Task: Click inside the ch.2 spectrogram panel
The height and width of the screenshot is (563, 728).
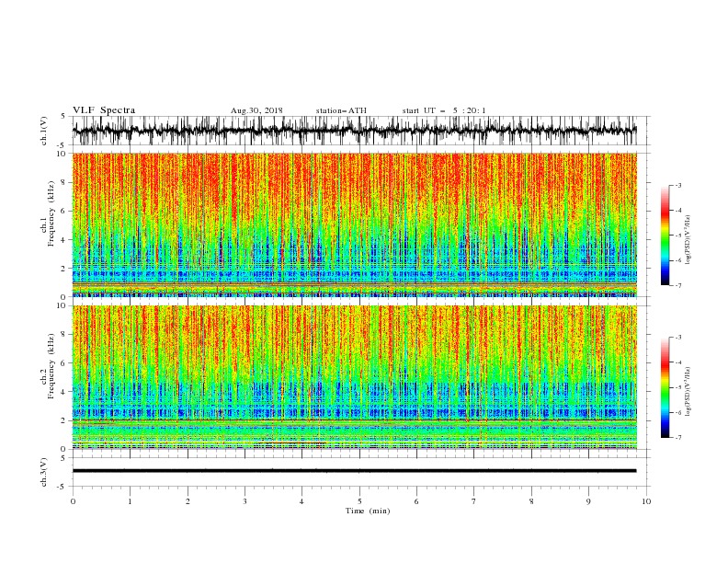Action: [354, 377]
